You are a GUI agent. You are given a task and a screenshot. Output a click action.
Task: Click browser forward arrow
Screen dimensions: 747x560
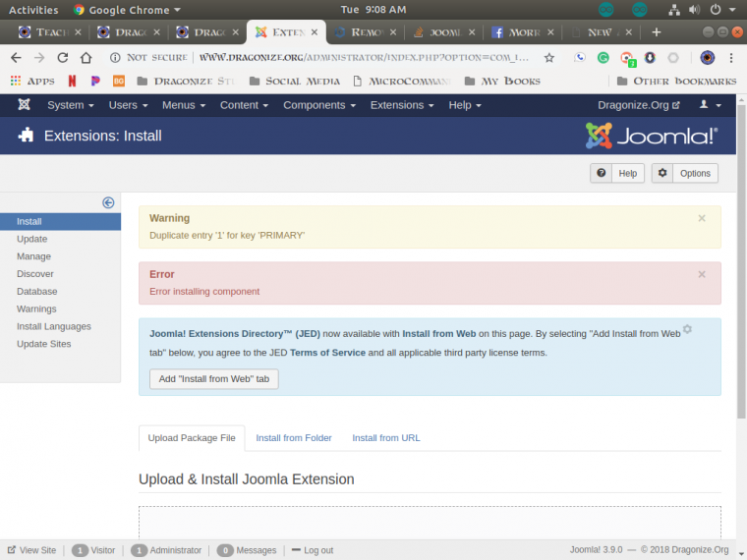pos(39,58)
